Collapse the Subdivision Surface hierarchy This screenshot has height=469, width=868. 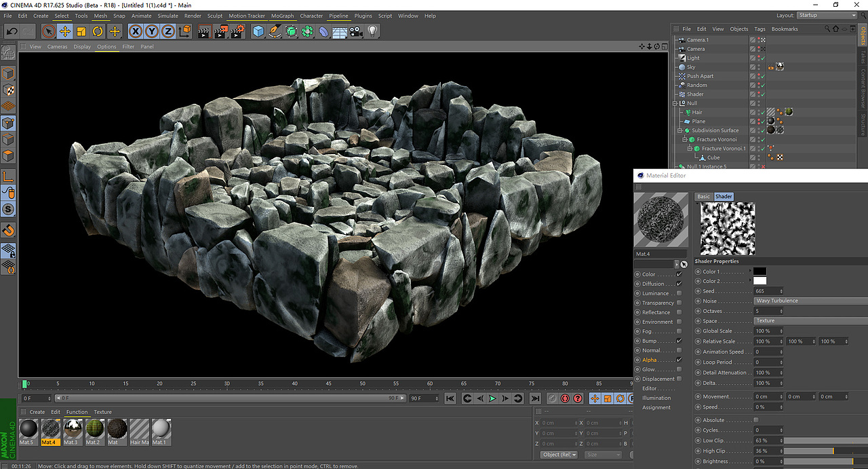[x=679, y=130]
